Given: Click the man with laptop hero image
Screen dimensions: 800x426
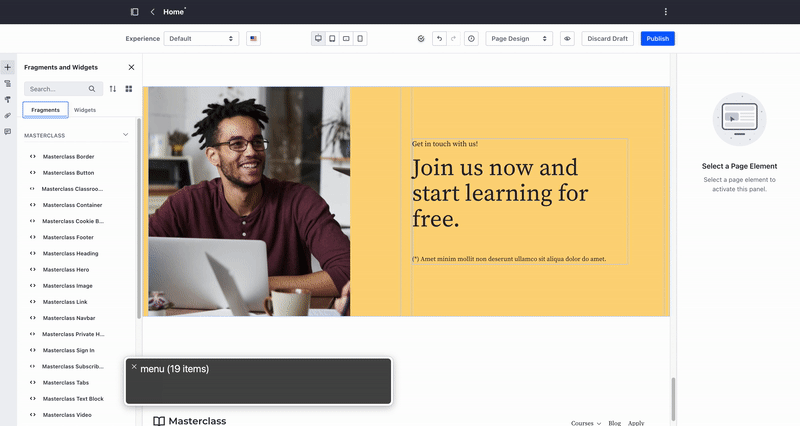Looking at the screenshot, I should click(x=249, y=201).
